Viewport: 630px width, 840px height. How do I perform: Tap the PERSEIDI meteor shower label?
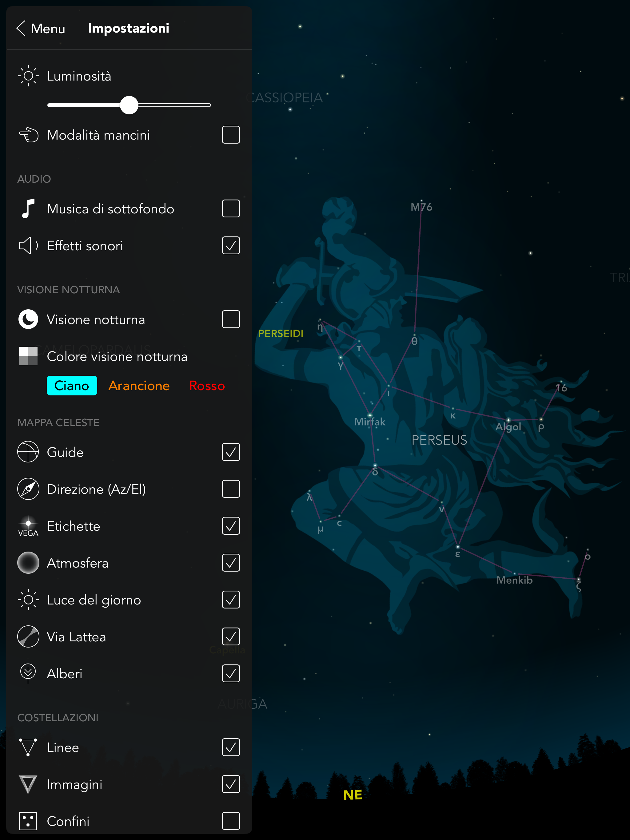coord(281,333)
